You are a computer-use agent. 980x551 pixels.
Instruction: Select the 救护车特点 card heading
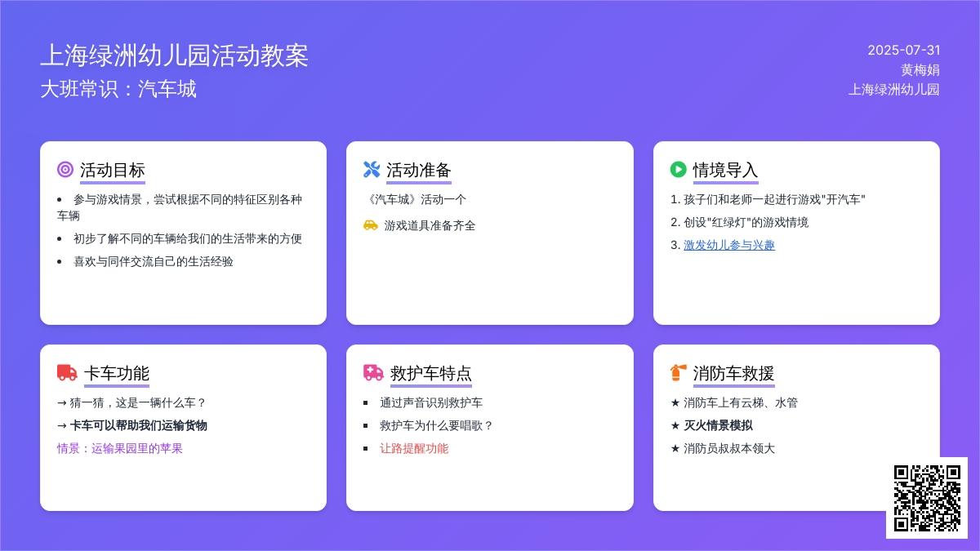(x=431, y=373)
